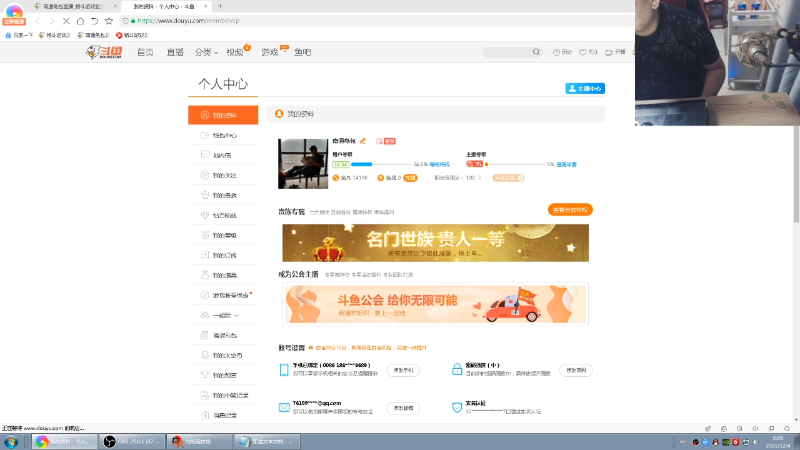Click the blue 主播中心 button

[585, 88]
